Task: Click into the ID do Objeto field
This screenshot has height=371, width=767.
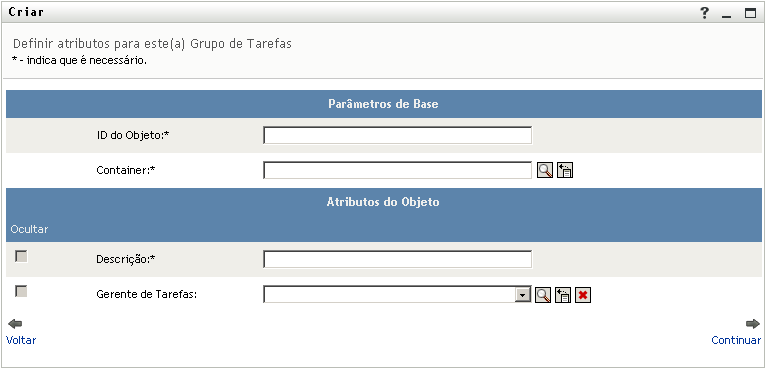Action: 397,135
